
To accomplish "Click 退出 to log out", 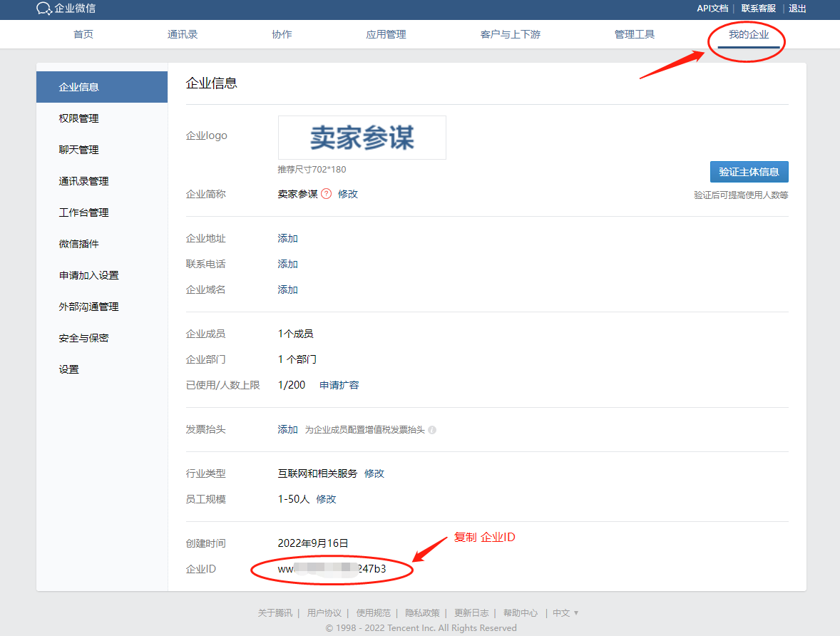I will click(797, 9).
